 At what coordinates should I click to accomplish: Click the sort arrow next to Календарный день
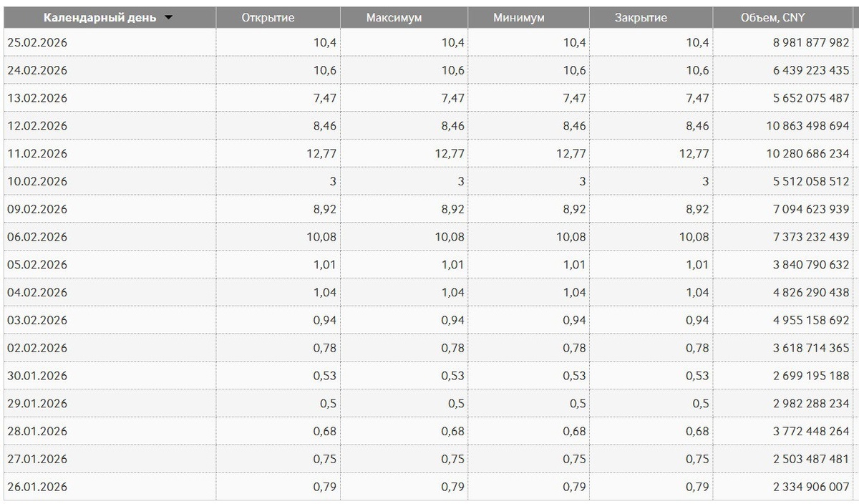168,18
